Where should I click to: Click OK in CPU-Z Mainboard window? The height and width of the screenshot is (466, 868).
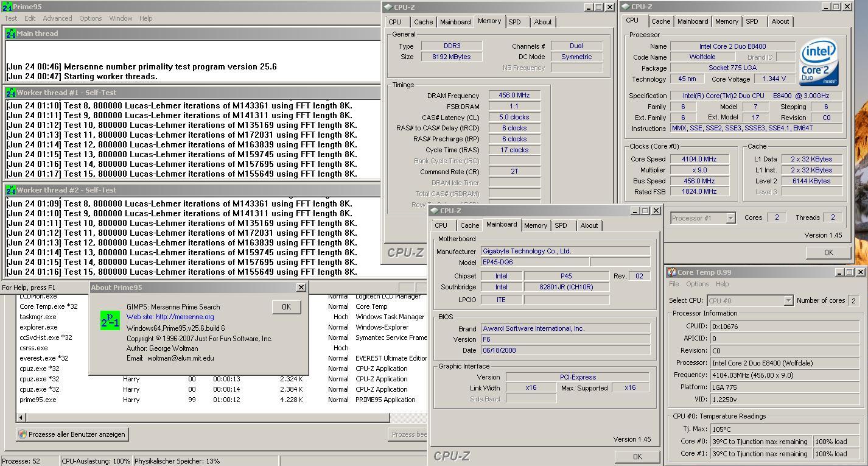point(637,456)
